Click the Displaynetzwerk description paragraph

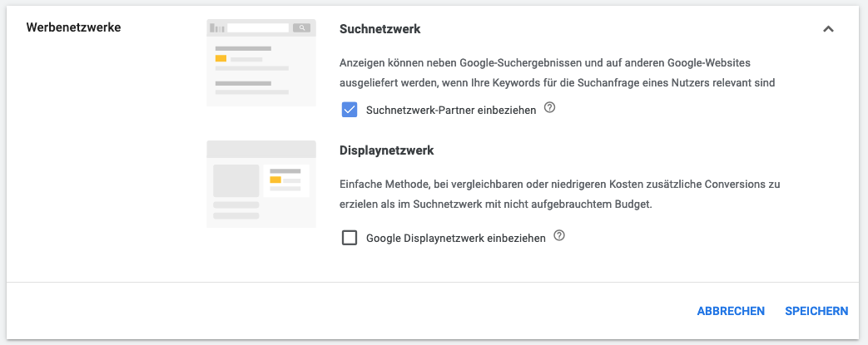[x=558, y=194]
